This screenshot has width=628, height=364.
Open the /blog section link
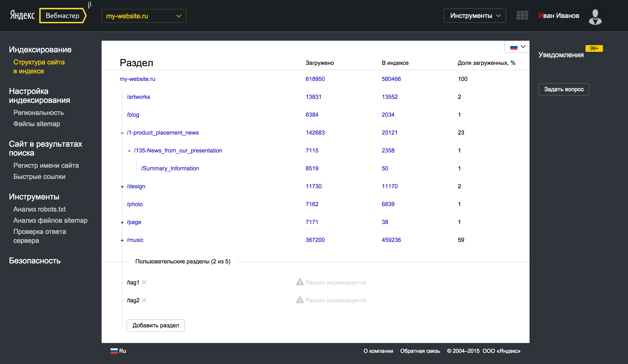[x=133, y=115]
